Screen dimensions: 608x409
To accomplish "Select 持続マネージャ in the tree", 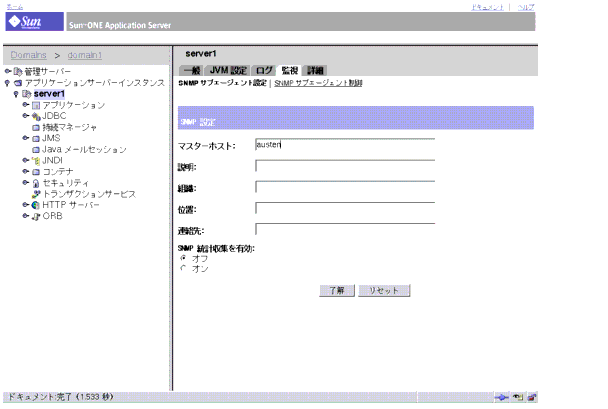I will click(x=69, y=127).
